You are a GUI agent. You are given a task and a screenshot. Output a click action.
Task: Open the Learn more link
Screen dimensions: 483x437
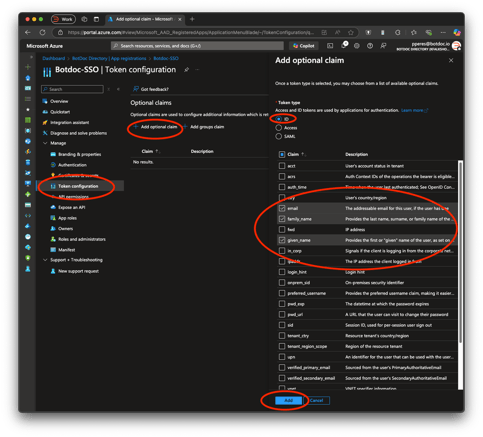point(414,110)
